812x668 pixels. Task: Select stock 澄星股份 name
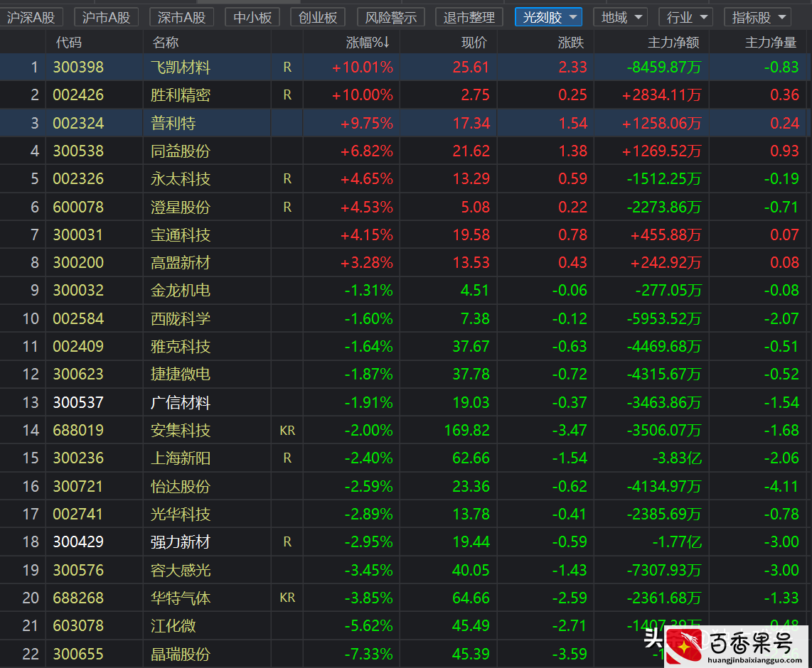(180, 207)
